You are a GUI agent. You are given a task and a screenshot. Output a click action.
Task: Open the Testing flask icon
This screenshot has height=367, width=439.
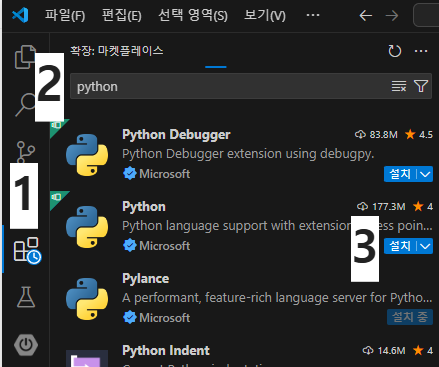(26, 297)
